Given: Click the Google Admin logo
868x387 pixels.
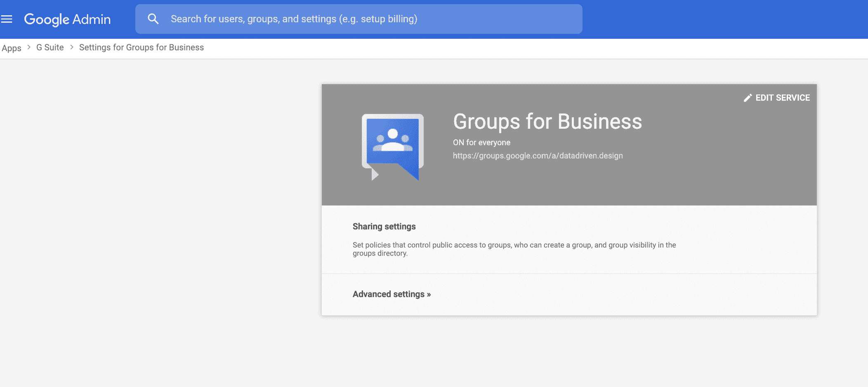Looking at the screenshot, I should click(67, 19).
